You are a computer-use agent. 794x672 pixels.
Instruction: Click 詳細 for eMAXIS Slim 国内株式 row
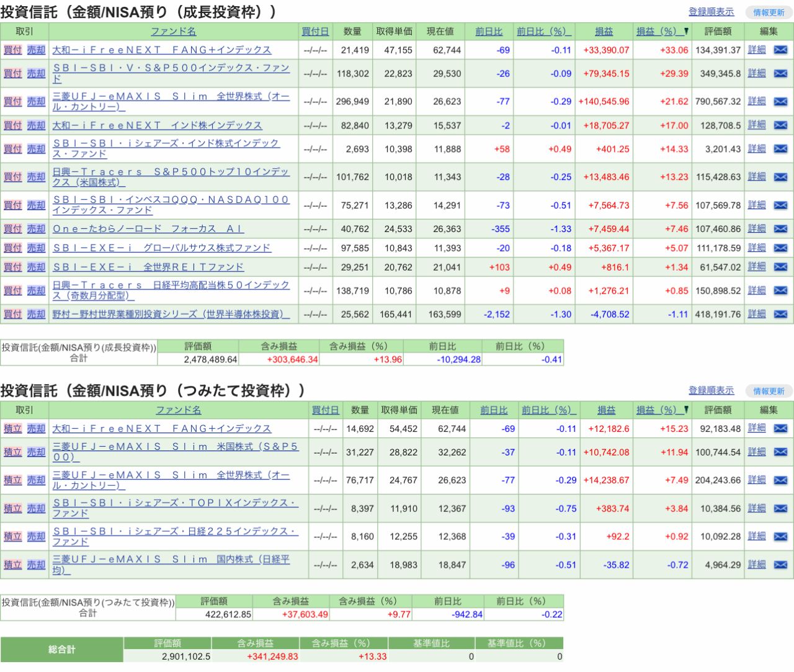coord(757,565)
